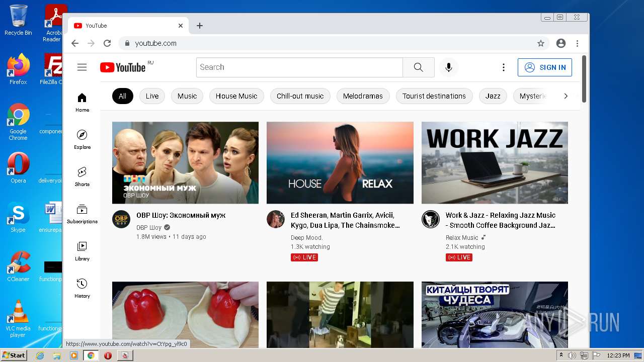Open History in the sidebar

[82, 288]
